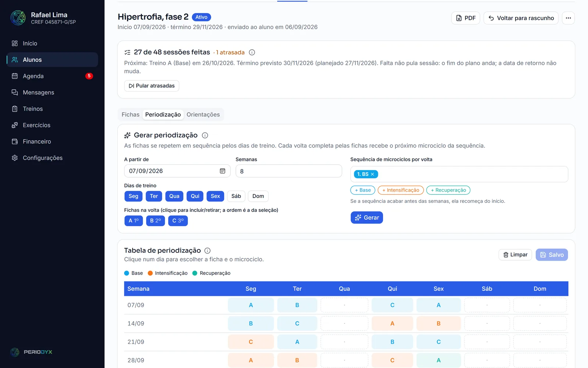Toggle Ter training day
This screenshot has width=588, height=368.
[154, 196]
